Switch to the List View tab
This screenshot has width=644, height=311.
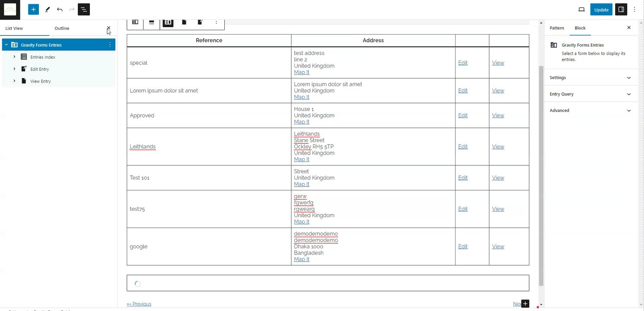14,28
